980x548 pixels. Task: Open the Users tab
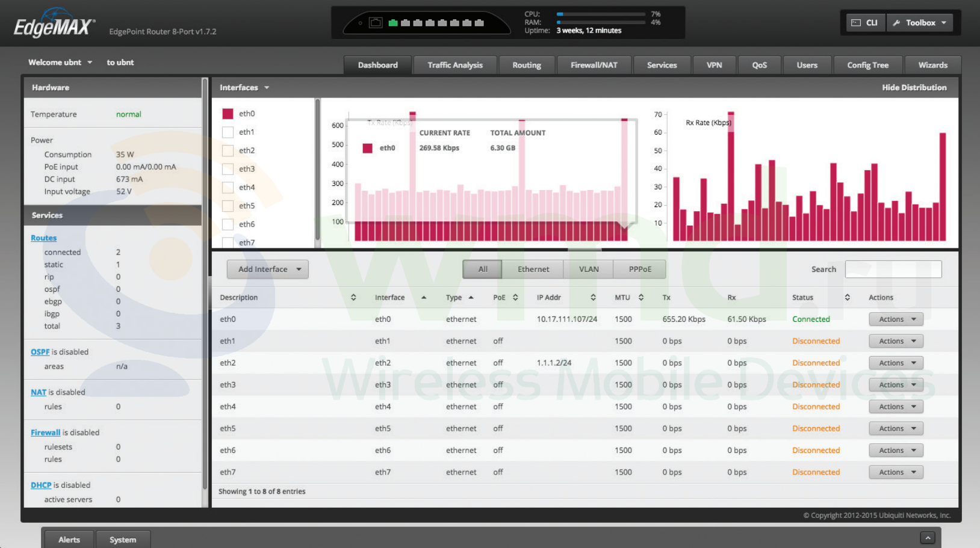tap(807, 65)
